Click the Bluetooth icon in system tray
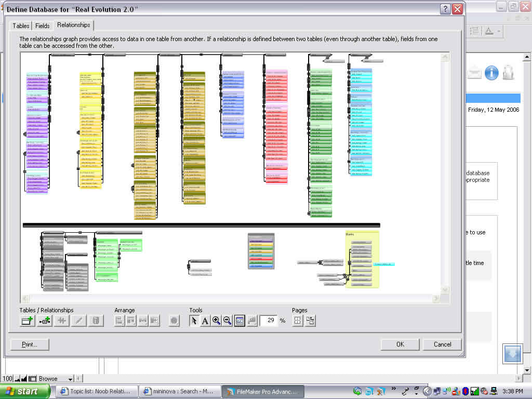This screenshot has width=532, height=399. tap(465, 392)
